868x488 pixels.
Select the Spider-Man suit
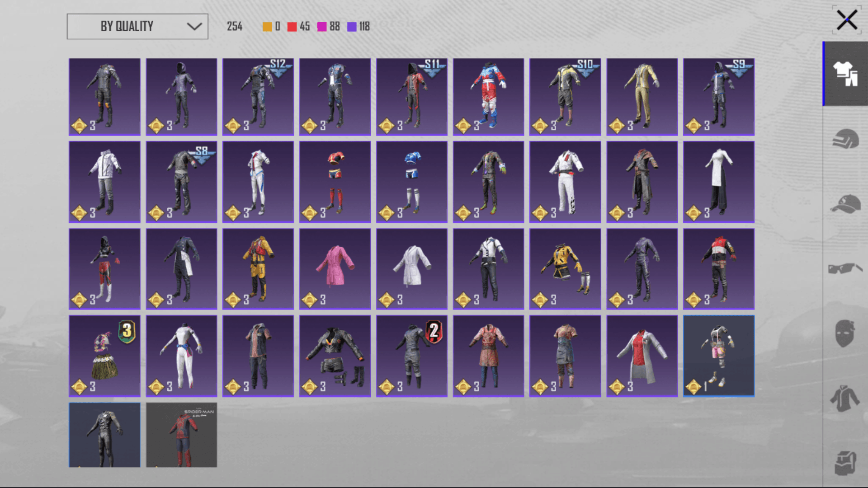(x=181, y=435)
